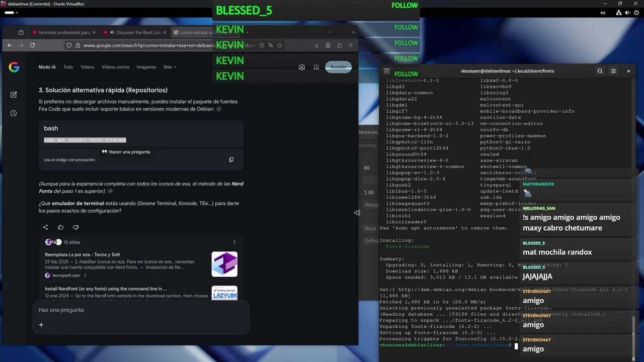Open three-dot menu beside 12 sitios

click(x=234, y=242)
